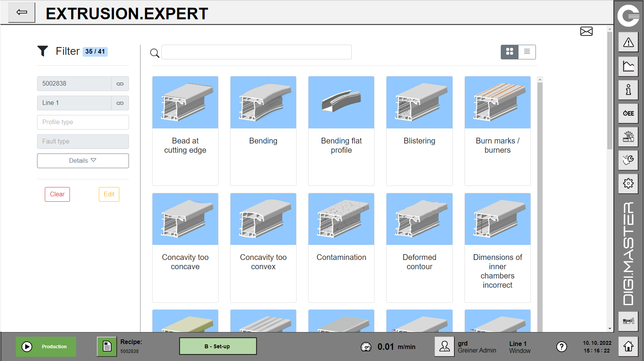Click the Line 1 Window label
The image size is (644, 361).
coord(520,347)
